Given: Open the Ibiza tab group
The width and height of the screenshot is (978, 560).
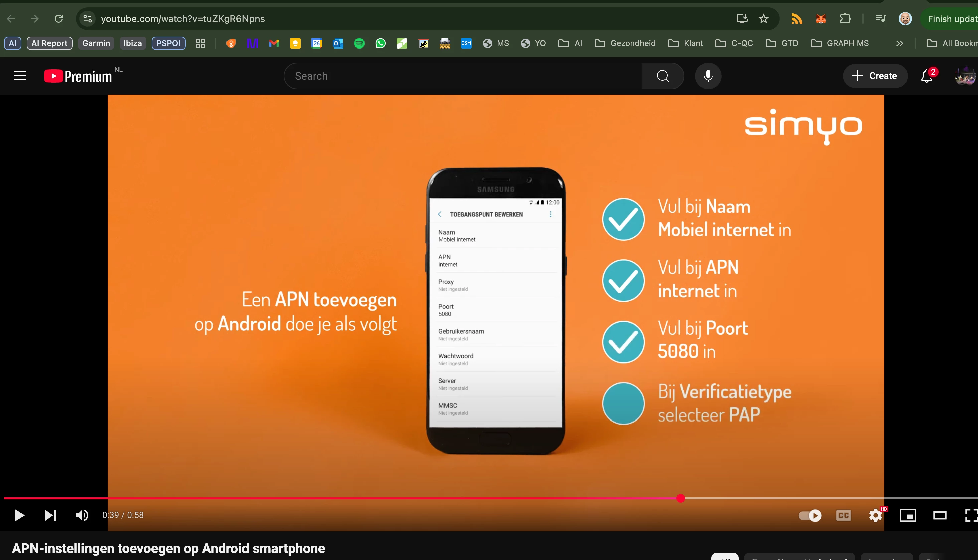Looking at the screenshot, I should [x=132, y=43].
